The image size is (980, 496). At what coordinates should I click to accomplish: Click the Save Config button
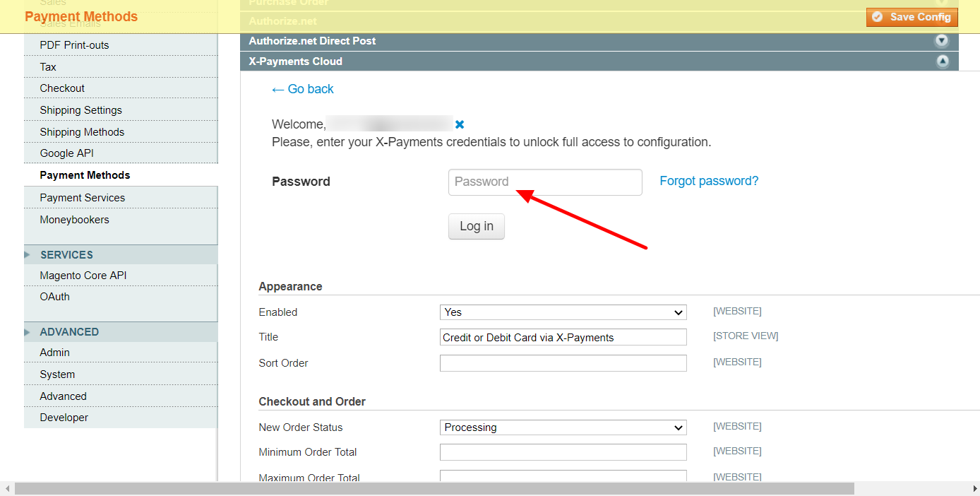point(912,17)
